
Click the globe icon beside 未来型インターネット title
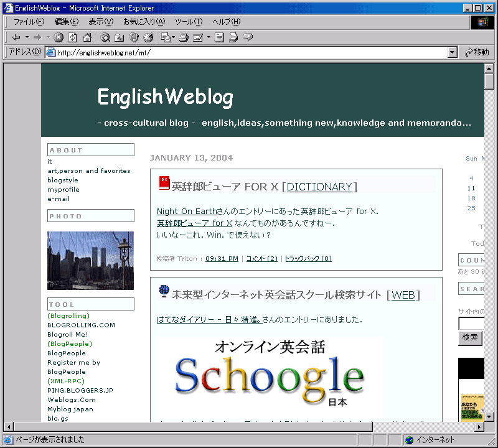coord(164,291)
